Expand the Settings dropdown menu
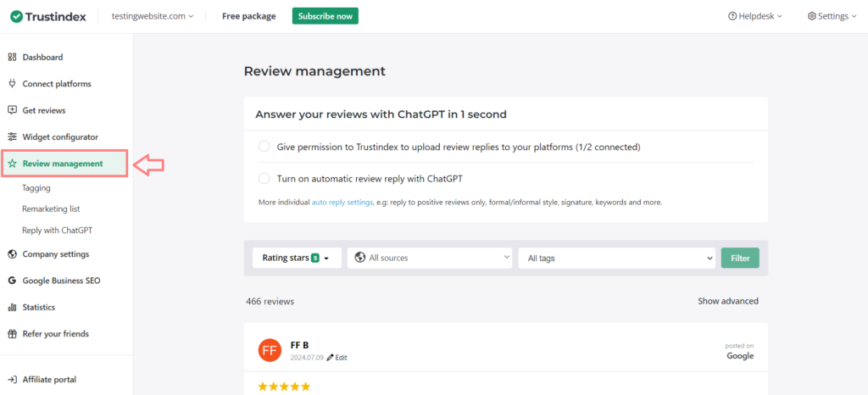The height and width of the screenshot is (395, 868). [x=832, y=16]
